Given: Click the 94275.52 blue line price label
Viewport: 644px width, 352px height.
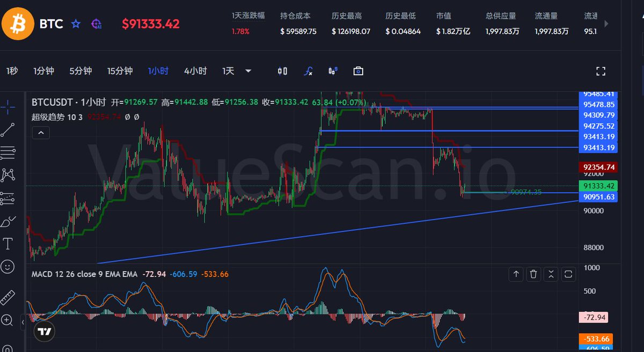Looking at the screenshot, I should point(598,126).
